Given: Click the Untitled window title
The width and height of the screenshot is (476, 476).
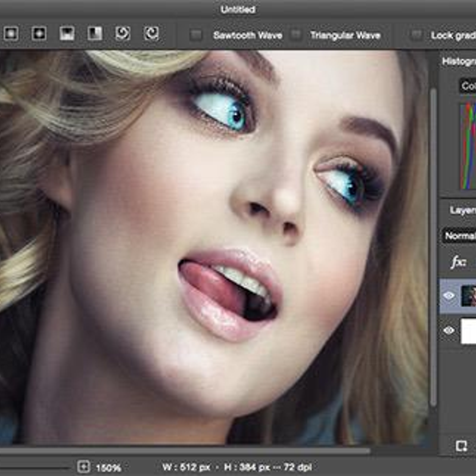Looking at the screenshot, I should tap(238, 10).
